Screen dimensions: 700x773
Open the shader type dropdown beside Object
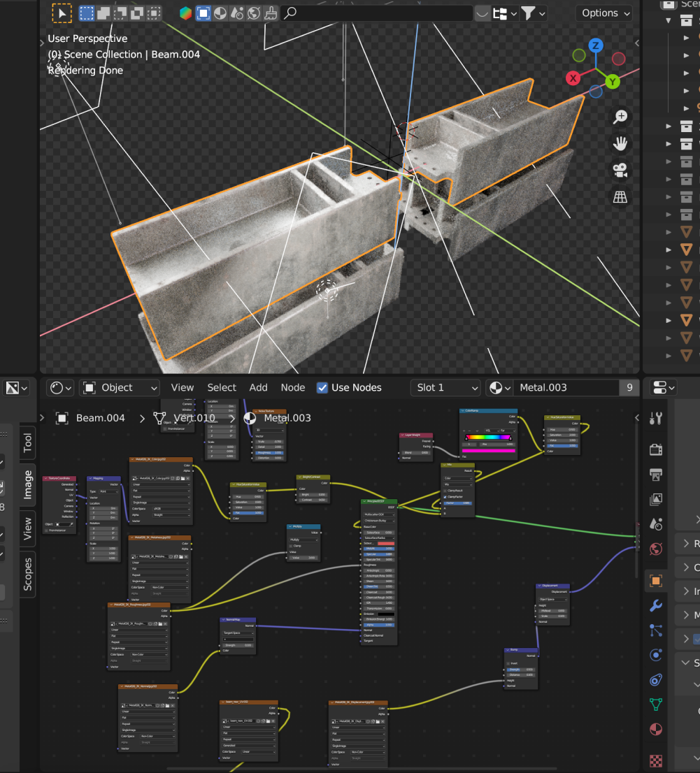tap(61, 388)
